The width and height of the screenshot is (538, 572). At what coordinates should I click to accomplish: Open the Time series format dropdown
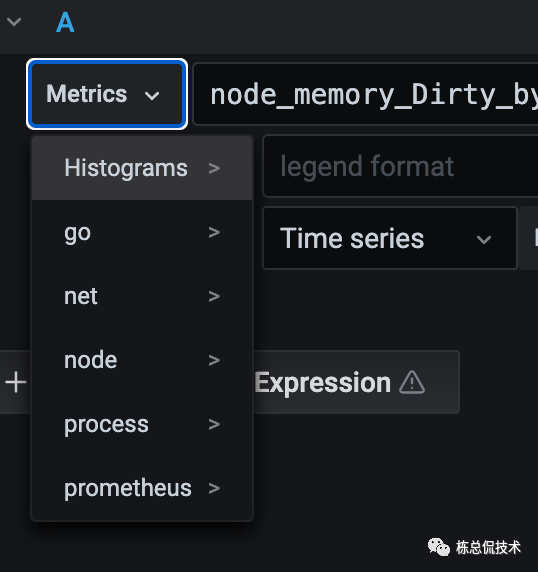point(390,238)
